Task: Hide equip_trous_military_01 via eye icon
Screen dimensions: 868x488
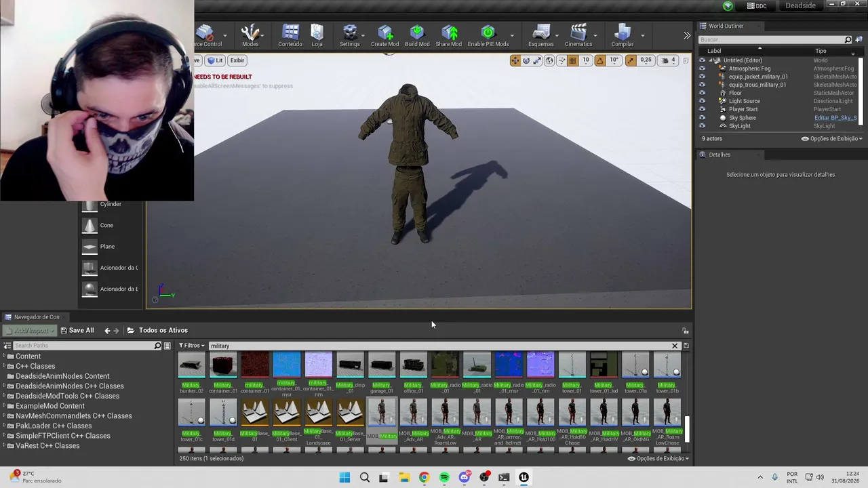Action: click(x=702, y=85)
